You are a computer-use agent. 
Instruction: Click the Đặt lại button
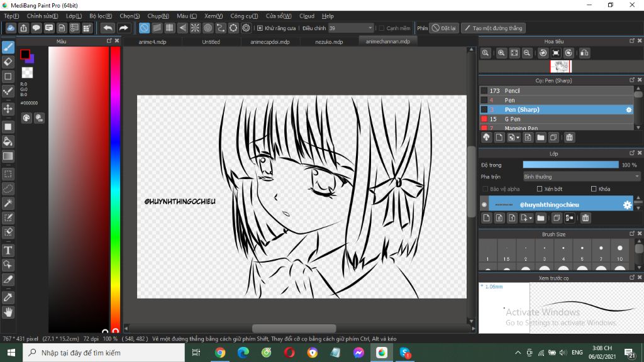(444, 28)
